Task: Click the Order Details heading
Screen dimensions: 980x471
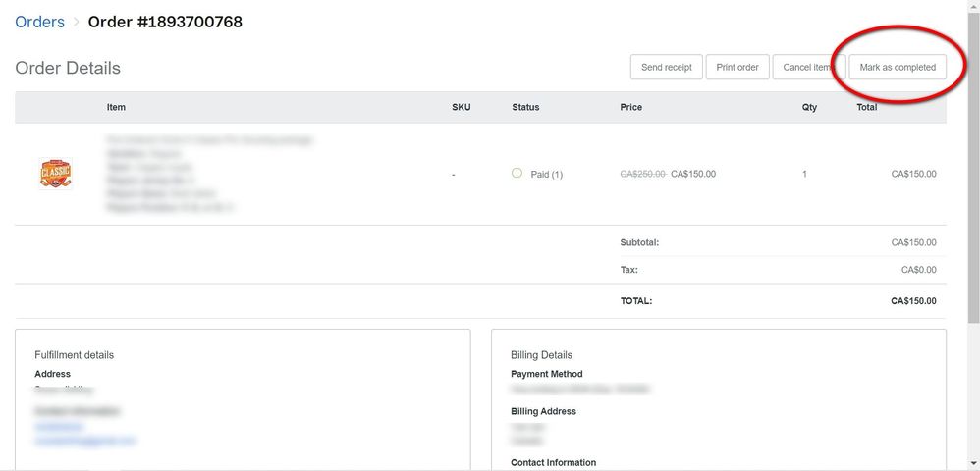Action: point(68,68)
